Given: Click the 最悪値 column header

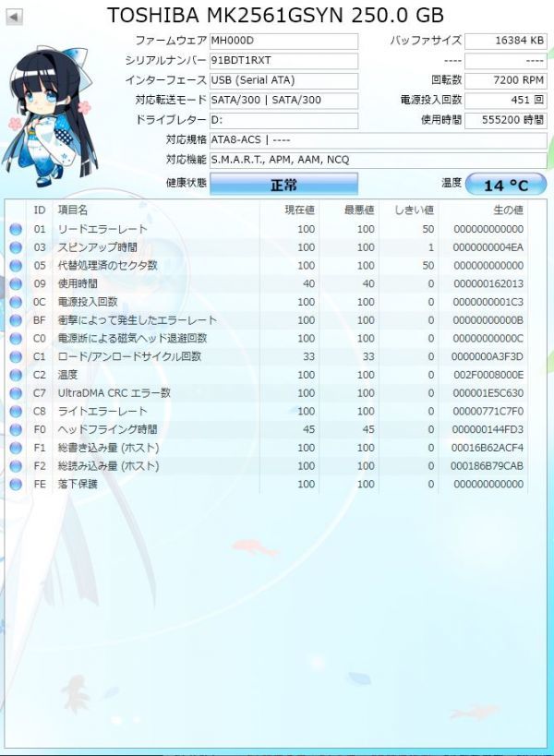Looking at the screenshot, I should [x=359, y=210].
